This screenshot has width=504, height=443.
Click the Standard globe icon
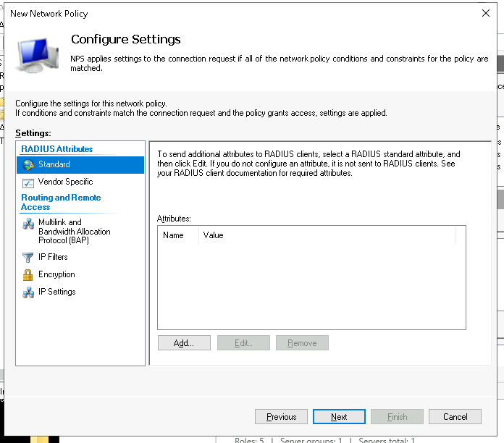[28, 165]
